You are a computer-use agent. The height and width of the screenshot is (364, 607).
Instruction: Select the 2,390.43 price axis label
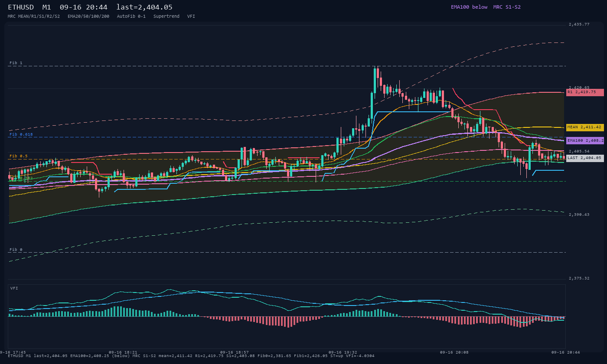tap(579, 214)
